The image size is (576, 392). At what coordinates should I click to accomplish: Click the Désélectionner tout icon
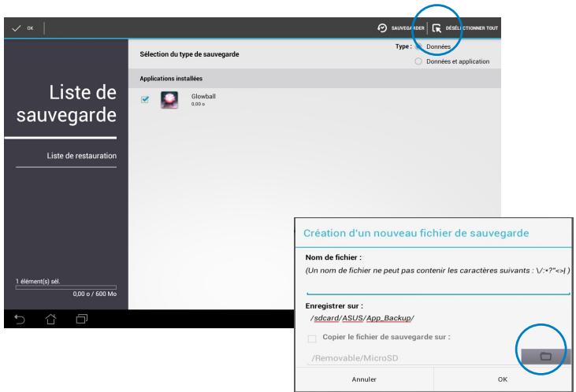pyautogui.click(x=437, y=28)
